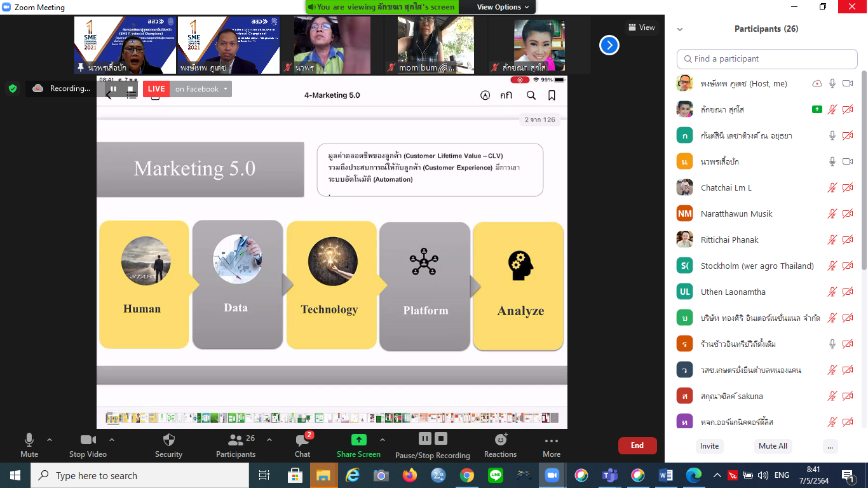Viewport: 868px width, 488px height.
Task: Click the green Share Screen icon
Action: [x=359, y=440]
